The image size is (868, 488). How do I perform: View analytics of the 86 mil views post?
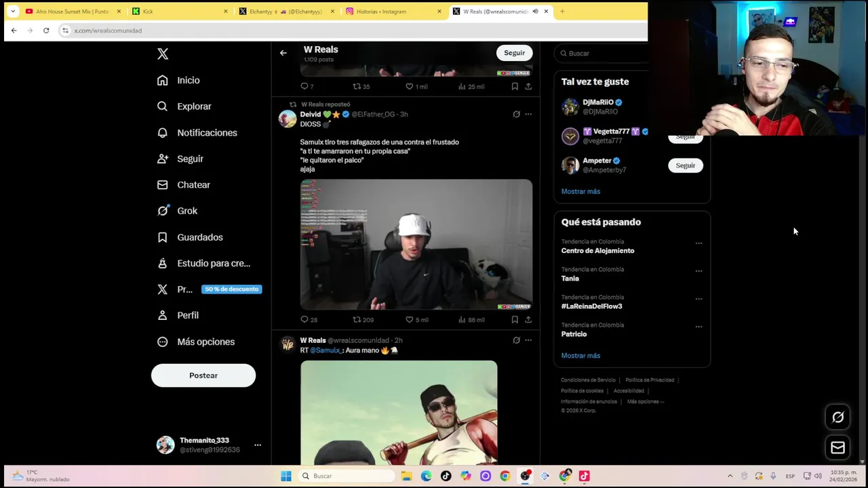tap(471, 320)
